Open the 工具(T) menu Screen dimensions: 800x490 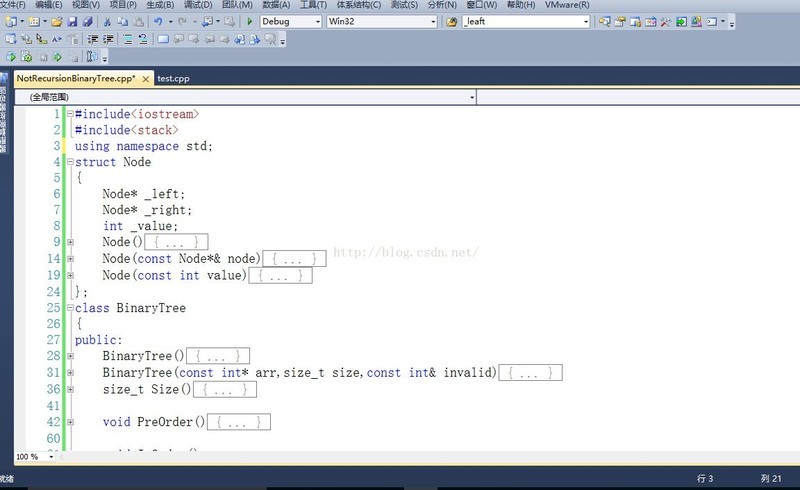pyautogui.click(x=313, y=5)
